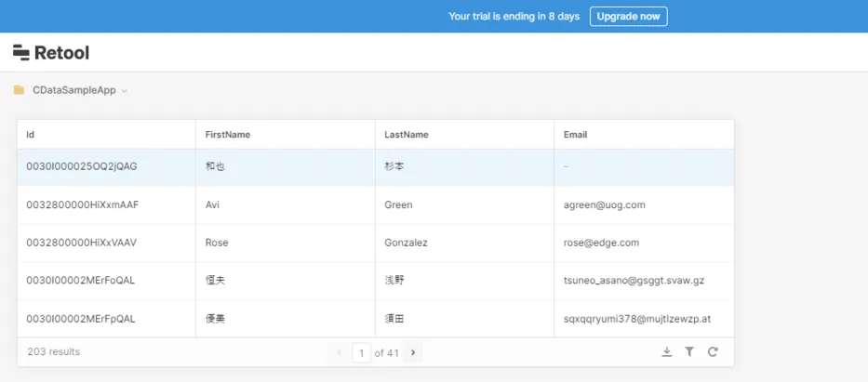Viewport: 868px width, 382px height.
Task: Select the row with Id 0030I00002MErFoQAL
Action: coord(81,281)
